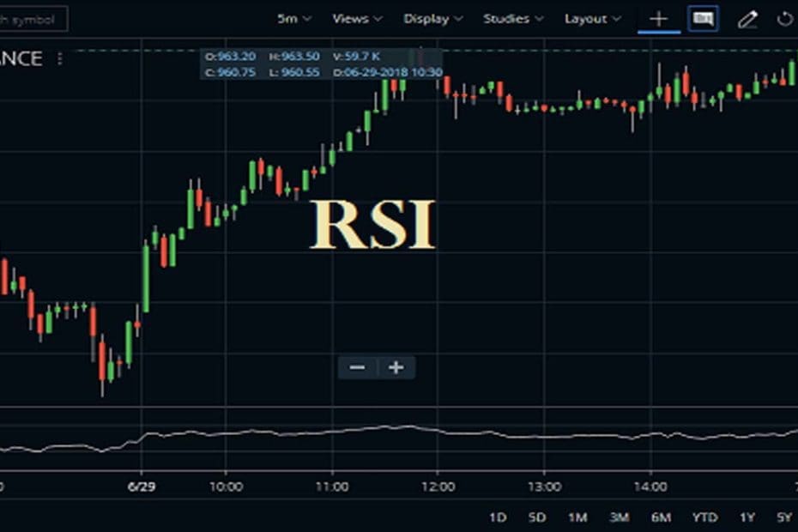The image size is (798, 532).
Task: Toggle the data tooltip box icon
Action: pyautogui.click(x=703, y=19)
